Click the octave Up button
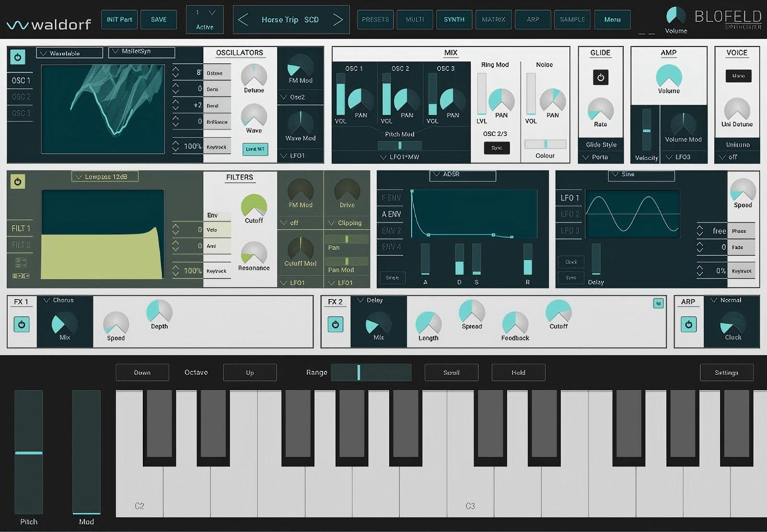 pyautogui.click(x=250, y=372)
